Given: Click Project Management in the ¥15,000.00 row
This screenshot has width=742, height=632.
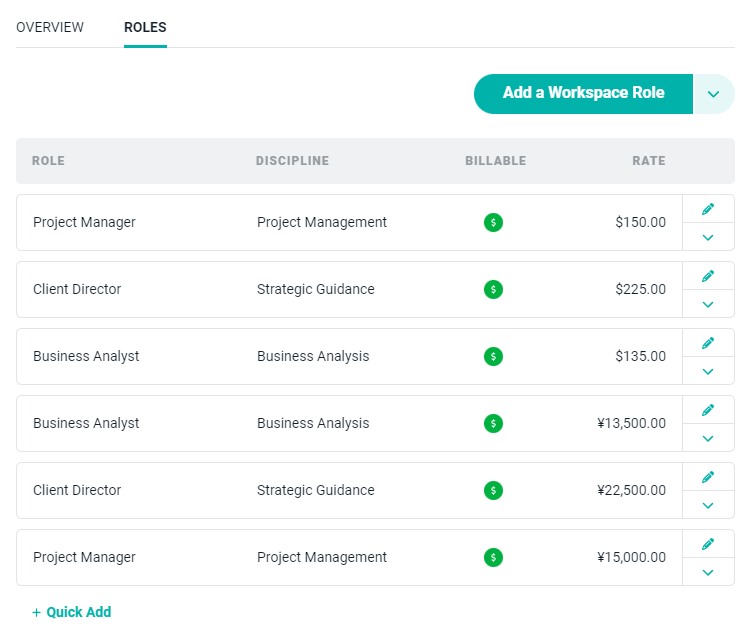Looking at the screenshot, I should (322, 557).
